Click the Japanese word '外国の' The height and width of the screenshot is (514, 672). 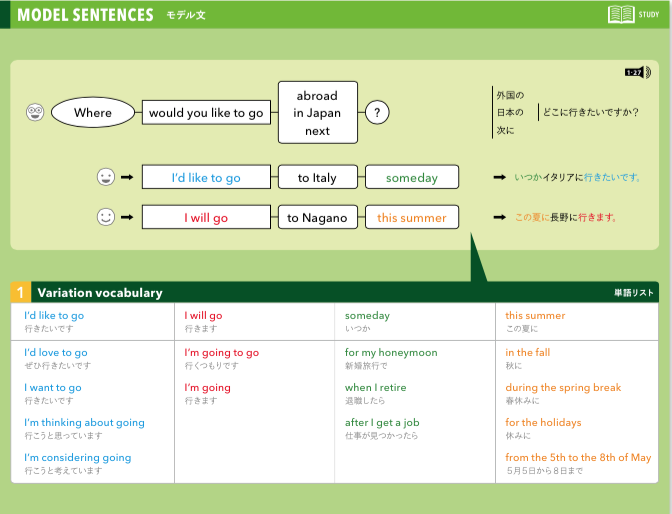(x=510, y=95)
